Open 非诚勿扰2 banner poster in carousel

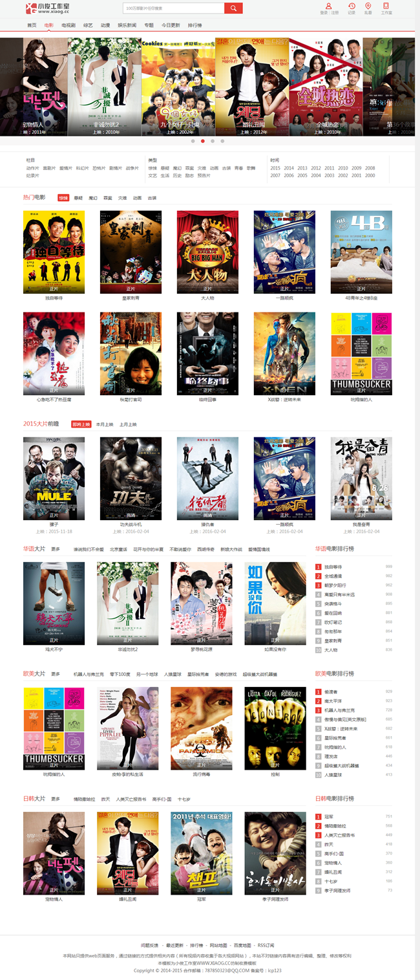tap(105, 87)
